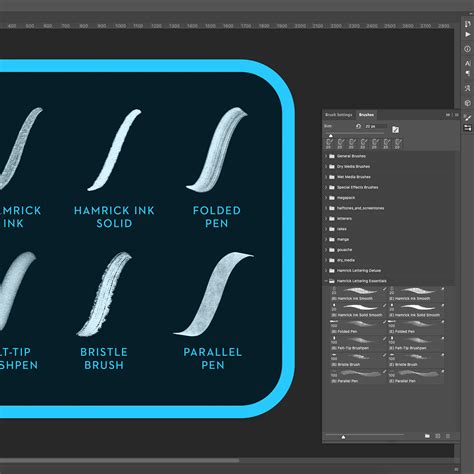Screen dimensions: 474x474
Task: Click the brush thumbnail size slider
Action: click(343, 437)
